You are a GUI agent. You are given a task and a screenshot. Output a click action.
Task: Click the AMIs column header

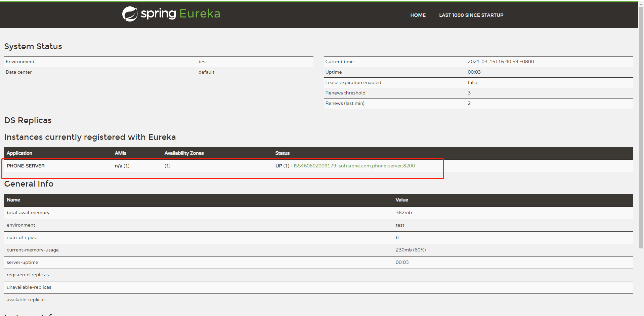[120, 153]
